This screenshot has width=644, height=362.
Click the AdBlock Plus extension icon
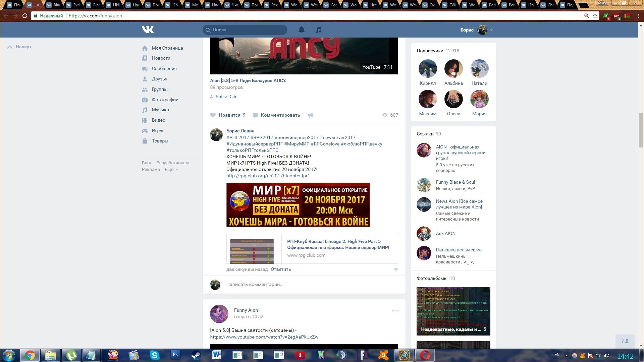616,16
